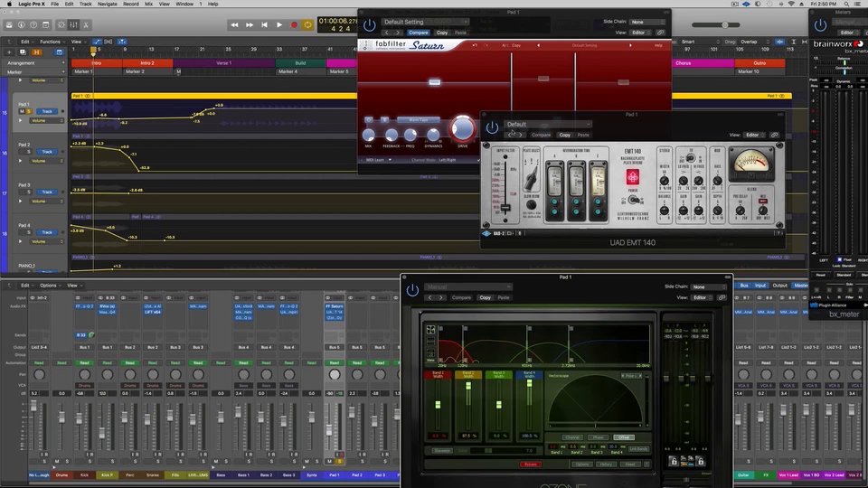Open the Toolbar button in the control bar

[46, 25]
